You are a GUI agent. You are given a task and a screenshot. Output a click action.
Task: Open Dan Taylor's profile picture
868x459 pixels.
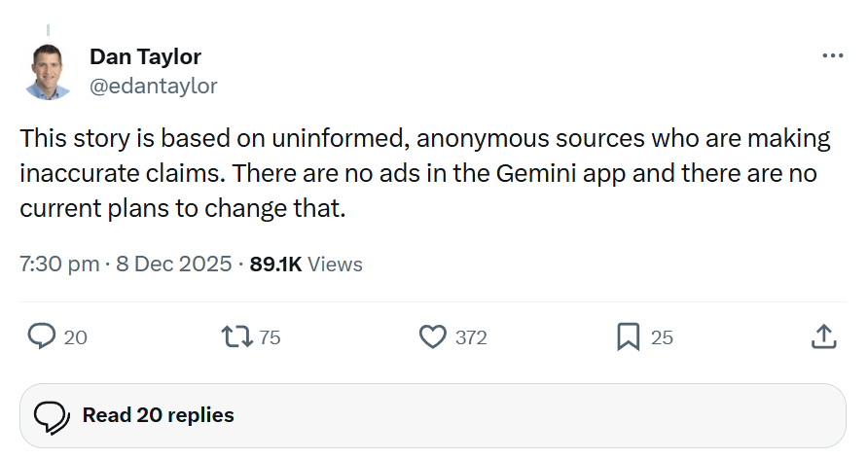48,71
